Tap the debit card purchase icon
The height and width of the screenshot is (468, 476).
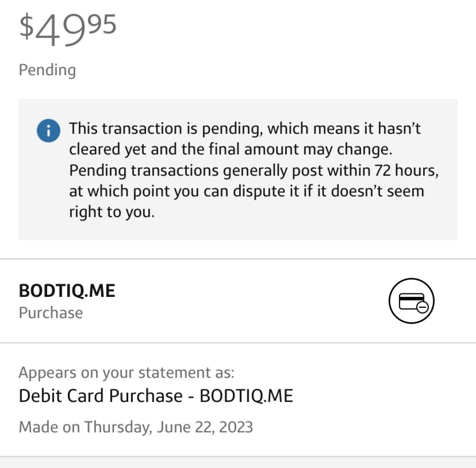411,301
